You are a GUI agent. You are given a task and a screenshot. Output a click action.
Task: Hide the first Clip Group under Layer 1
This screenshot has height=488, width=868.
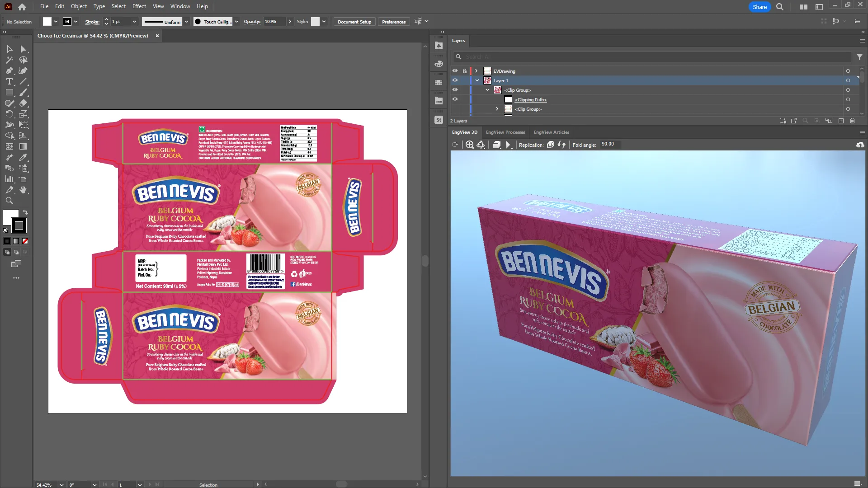pos(455,90)
